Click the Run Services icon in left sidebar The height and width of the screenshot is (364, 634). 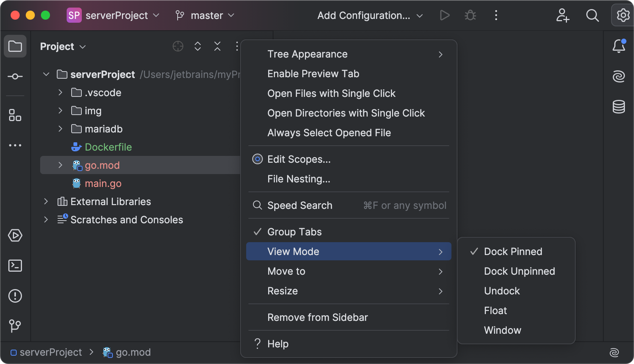15,235
